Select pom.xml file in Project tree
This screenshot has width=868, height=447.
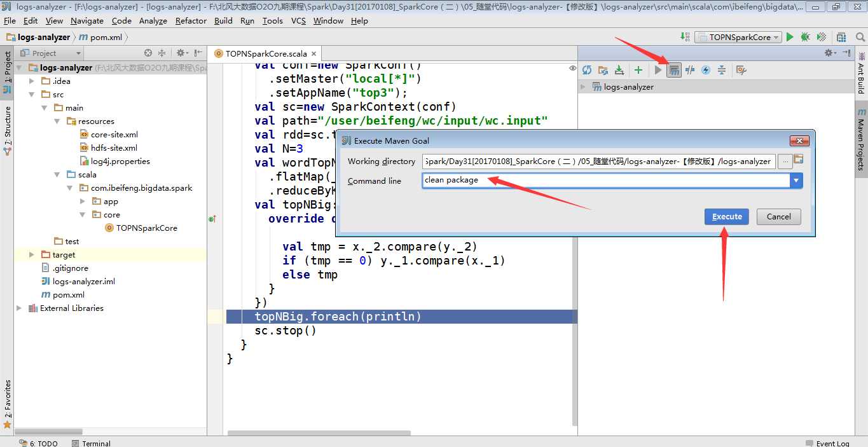[x=62, y=294]
